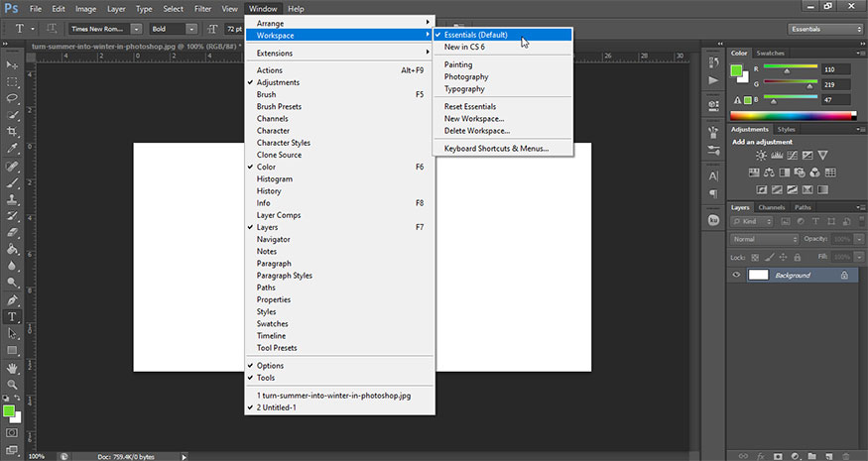Select the Clone Stamp tool
This screenshot has width=868, height=461.
click(x=12, y=199)
